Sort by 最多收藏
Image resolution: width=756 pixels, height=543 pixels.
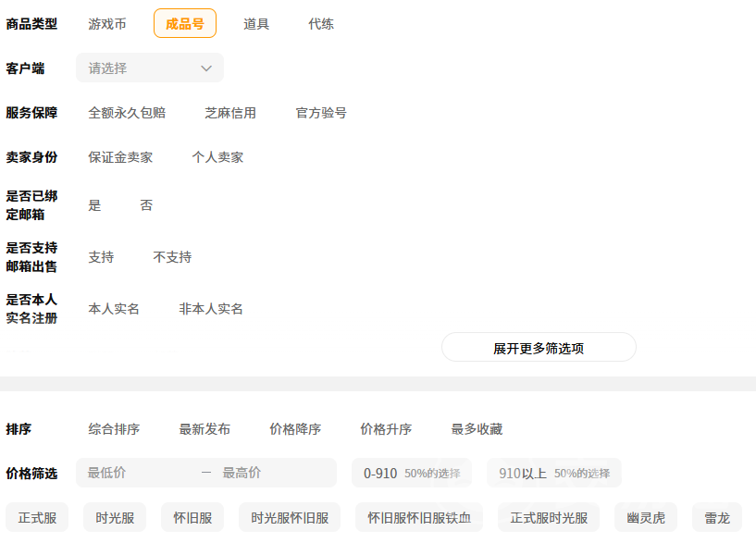477,429
